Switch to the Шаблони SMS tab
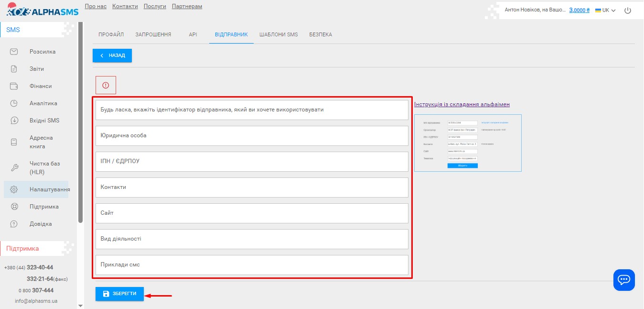 coord(279,35)
